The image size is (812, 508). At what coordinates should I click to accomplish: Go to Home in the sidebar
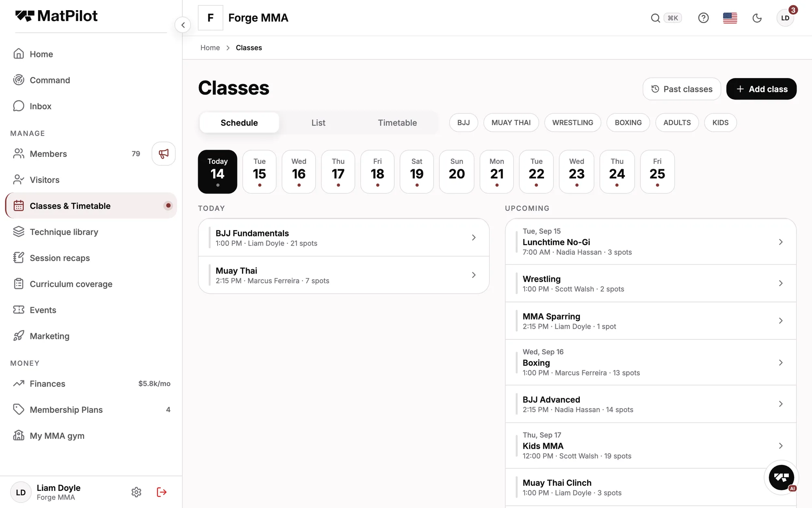(x=91, y=54)
